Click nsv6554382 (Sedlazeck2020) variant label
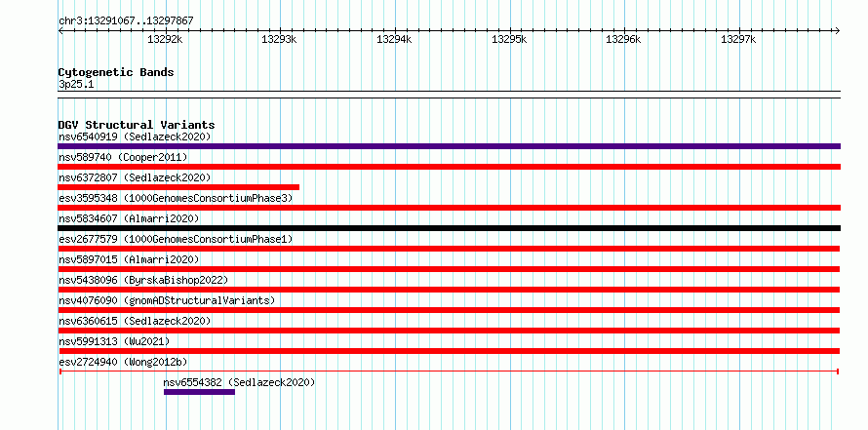Image resolution: width=868 pixels, height=430 pixels. pyautogui.click(x=239, y=382)
